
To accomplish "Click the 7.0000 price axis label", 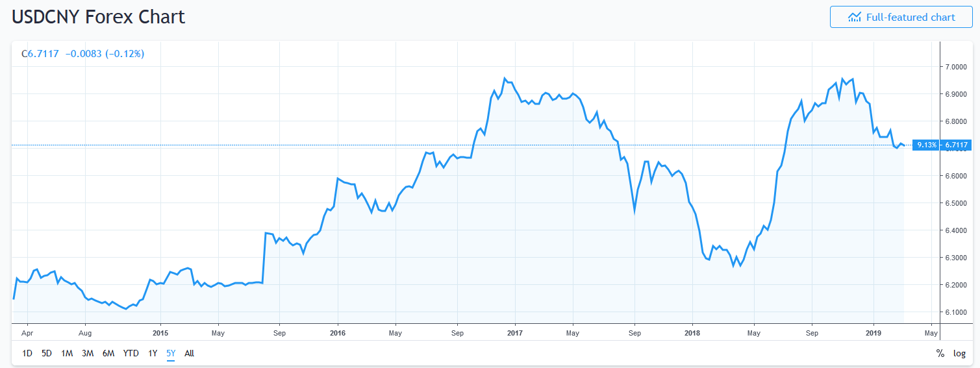I will (x=957, y=67).
